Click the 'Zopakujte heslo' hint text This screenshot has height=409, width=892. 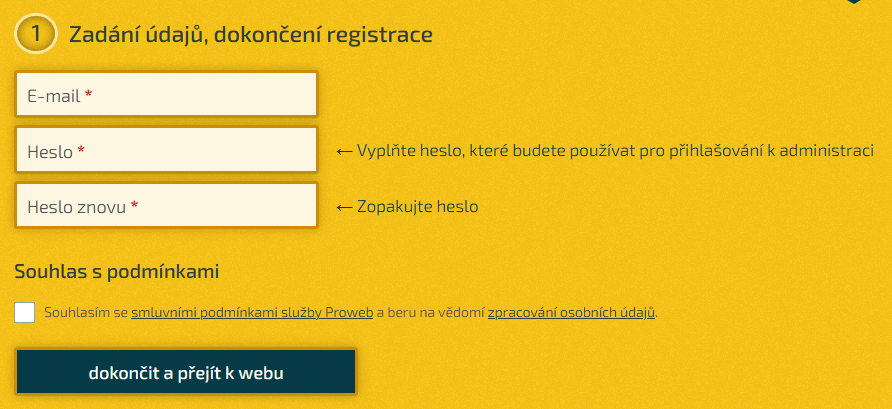[x=418, y=207]
